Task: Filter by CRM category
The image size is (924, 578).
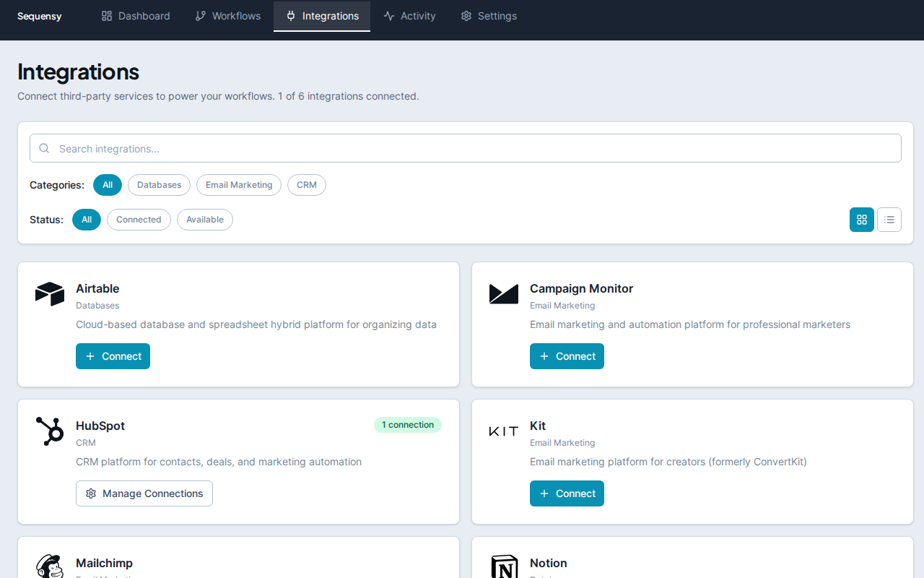Action: [x=307, y=185]
